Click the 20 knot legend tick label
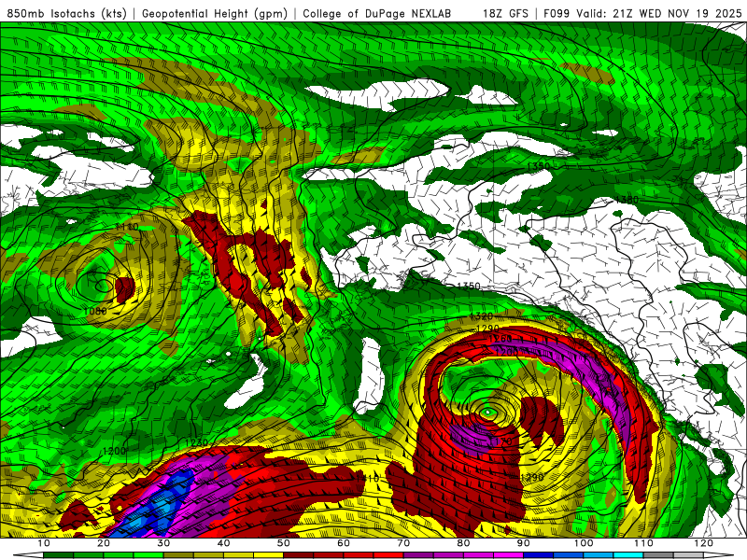Screen dimensions: 747x560 [x=104, y=543]
